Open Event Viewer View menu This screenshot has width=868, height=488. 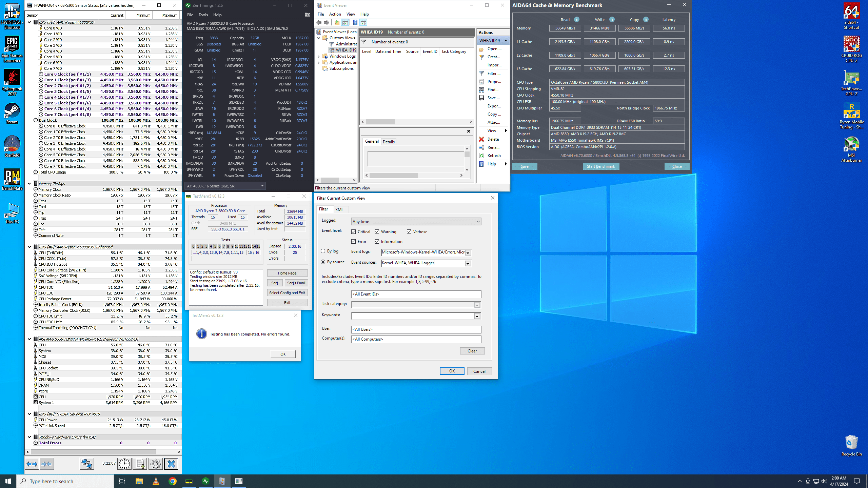pos(351,14)
